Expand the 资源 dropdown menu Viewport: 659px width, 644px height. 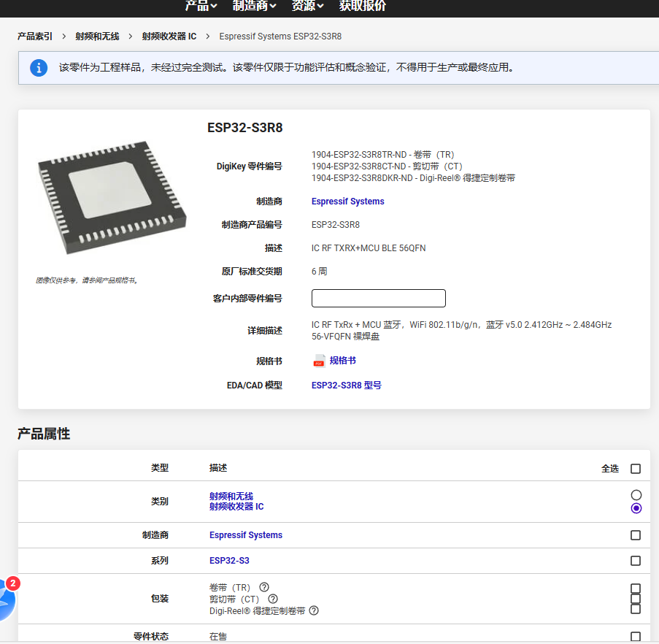click(307, 6)
